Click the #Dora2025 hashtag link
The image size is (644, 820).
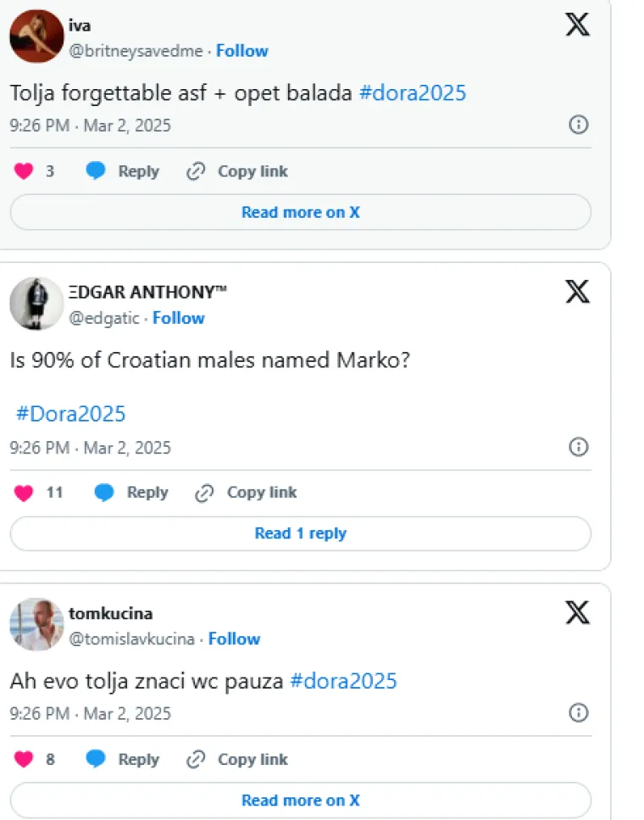71,414
